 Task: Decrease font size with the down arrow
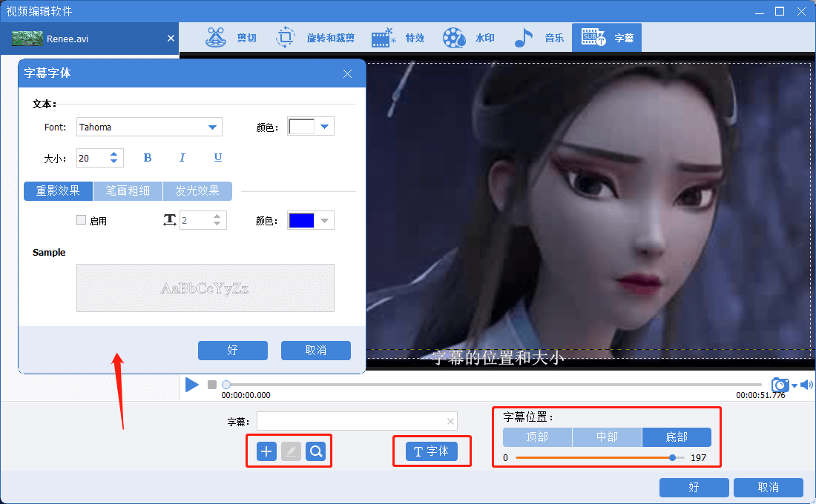114,162
